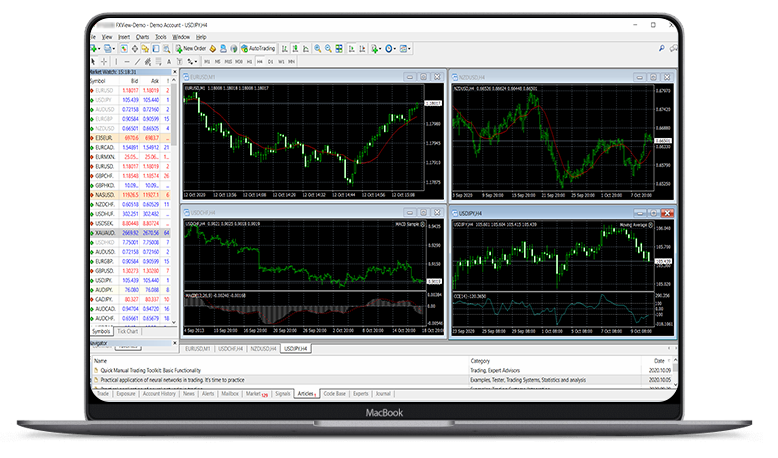
Task: Expand the Profiles dropdown arrow
Action: 114,49
